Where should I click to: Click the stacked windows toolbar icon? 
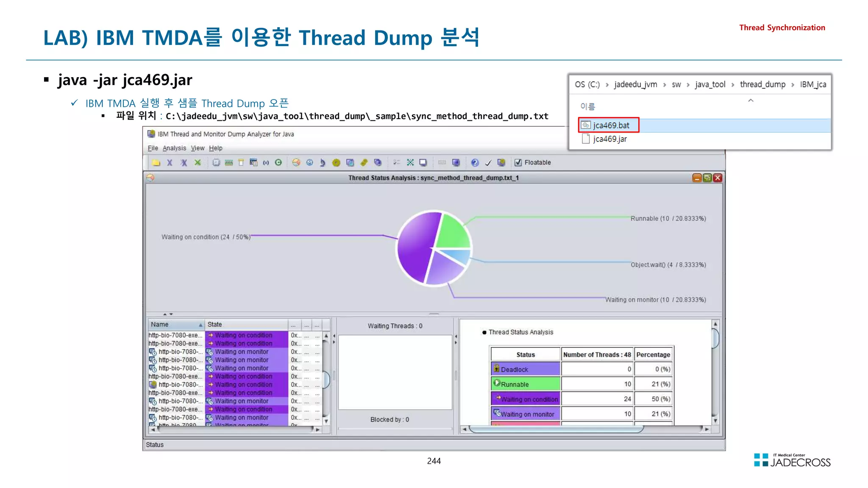click(x=378, y=163)
